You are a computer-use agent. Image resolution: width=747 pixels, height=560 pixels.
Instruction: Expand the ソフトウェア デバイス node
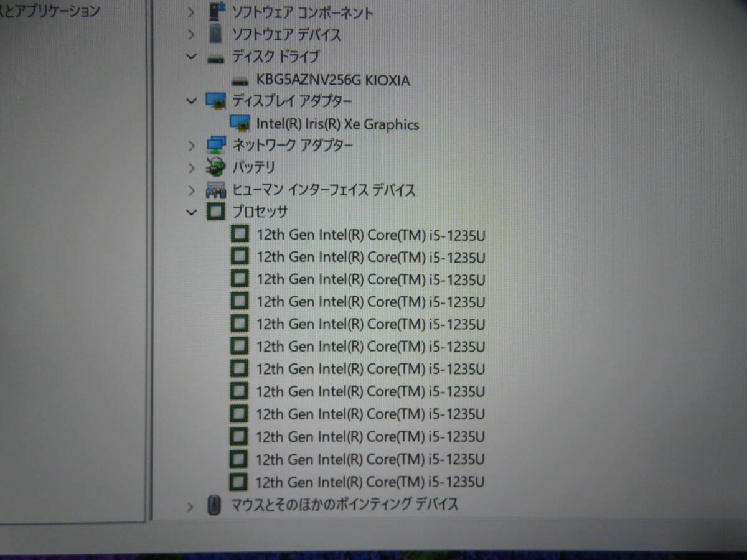(191, 34)
